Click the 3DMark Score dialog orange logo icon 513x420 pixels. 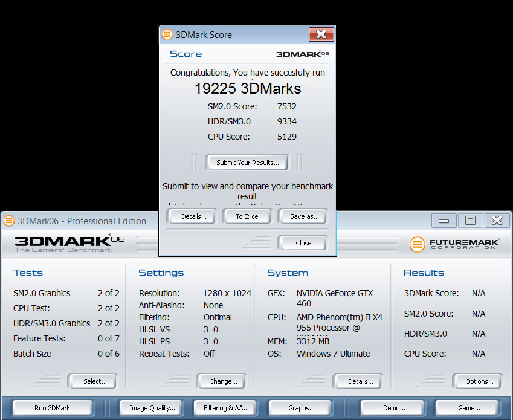point(167,34)
